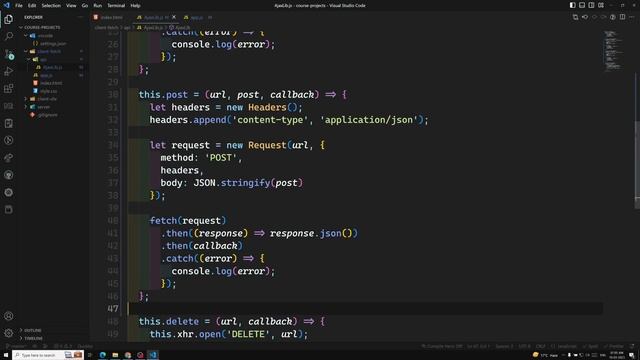Screen dimensions: 640x360
Task: Toggle the bottom Panel layout button
Action: [582, 5]
